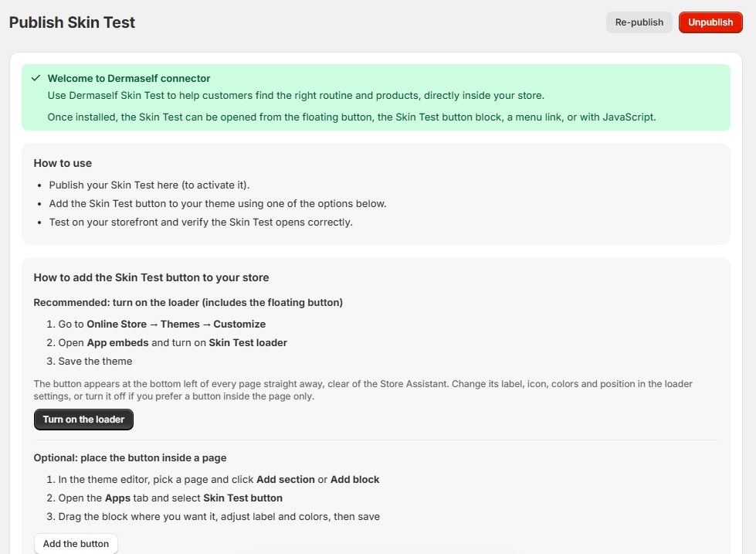Click step 'Save the theme'
The width and height of the screenshot is (756, 554).
click(95, 361)
